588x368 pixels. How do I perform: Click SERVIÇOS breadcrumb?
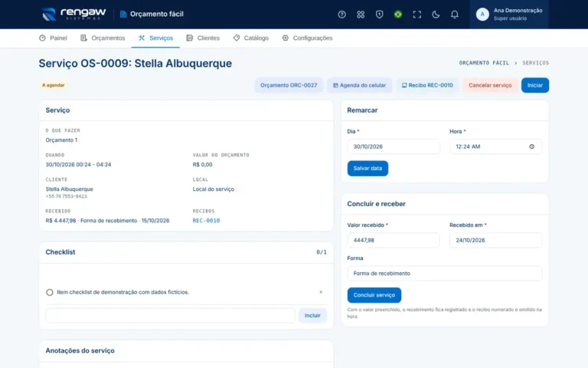click(535, 63)
